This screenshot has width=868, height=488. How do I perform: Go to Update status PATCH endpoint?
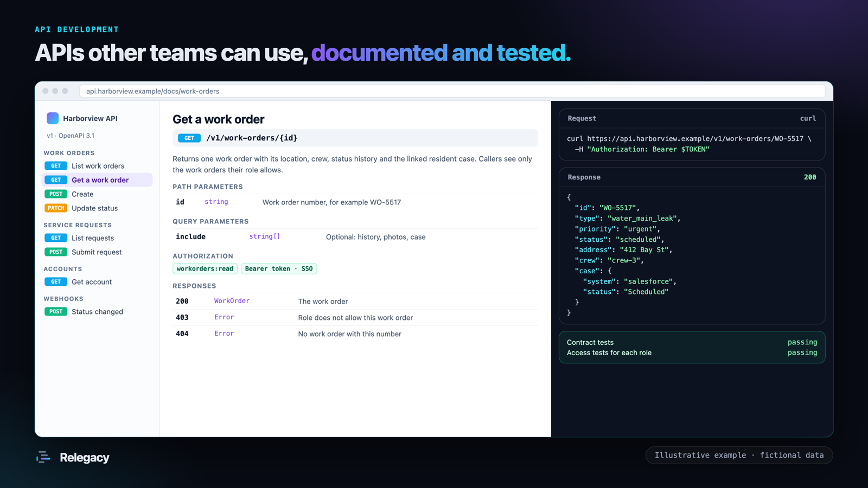(x=97, y=208)
